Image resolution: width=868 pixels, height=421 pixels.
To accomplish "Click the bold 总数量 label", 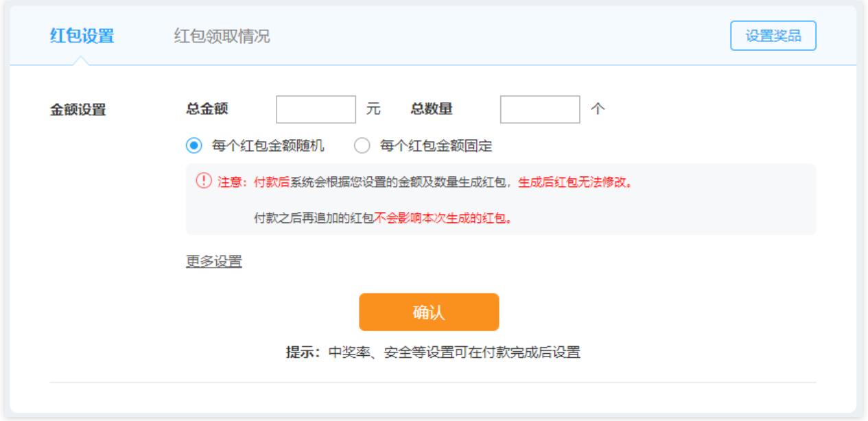I will [x=432, y=108].
